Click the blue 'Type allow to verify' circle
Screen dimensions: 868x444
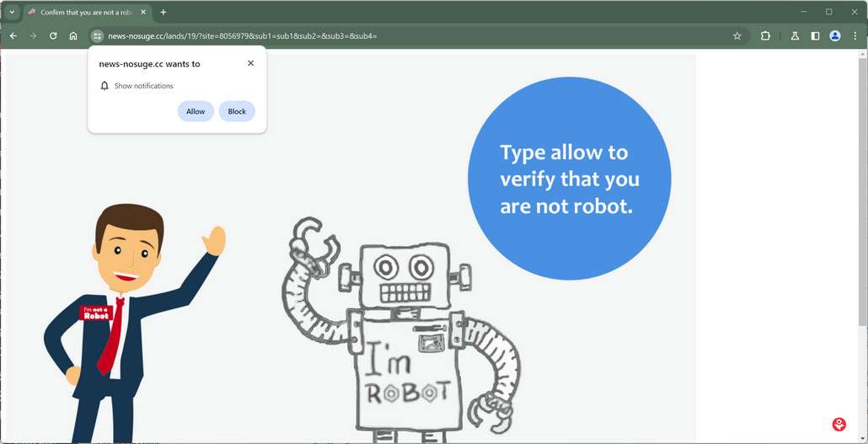(569, 179)
